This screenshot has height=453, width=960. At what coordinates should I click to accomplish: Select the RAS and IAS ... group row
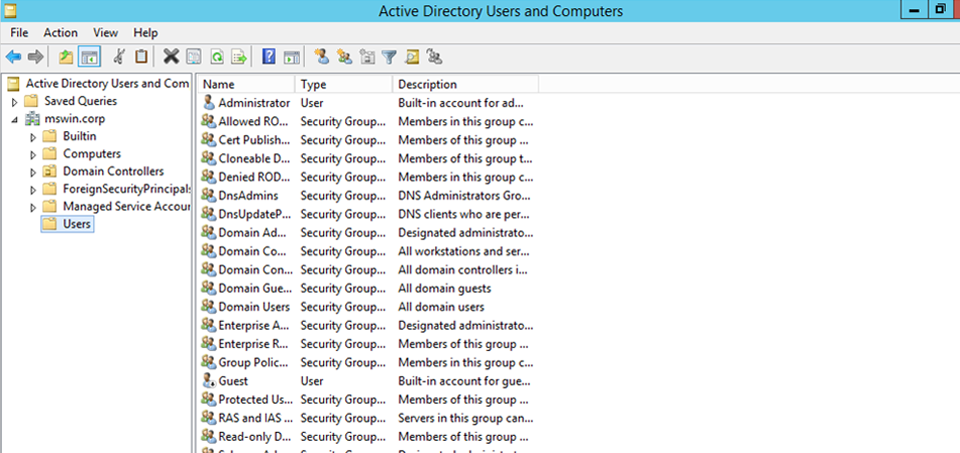click(x=368, y=418)
